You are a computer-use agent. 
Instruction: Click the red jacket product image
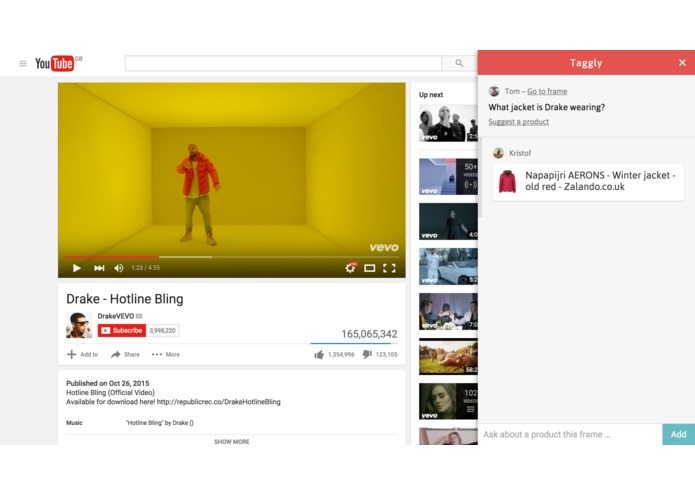coord(507,182)
